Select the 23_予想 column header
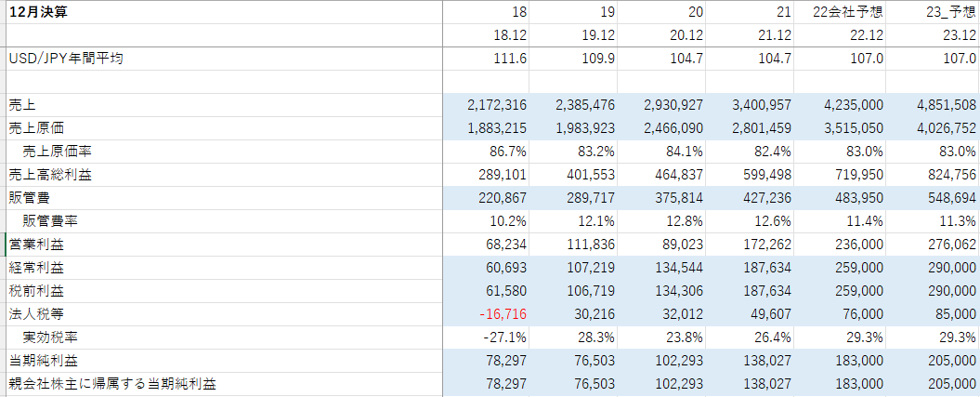Image resolution: width=980 pixels, height=397 pixels. click(932, 12)
